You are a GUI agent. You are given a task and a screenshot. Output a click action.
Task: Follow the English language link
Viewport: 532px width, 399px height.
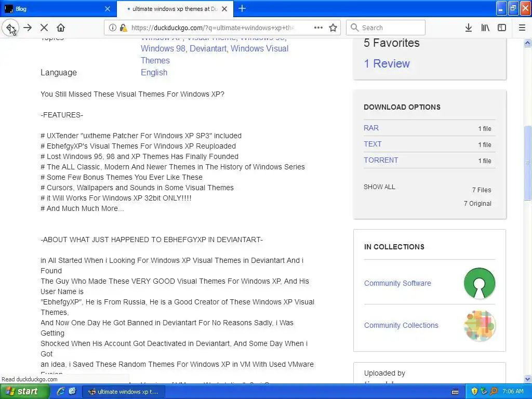154,72
